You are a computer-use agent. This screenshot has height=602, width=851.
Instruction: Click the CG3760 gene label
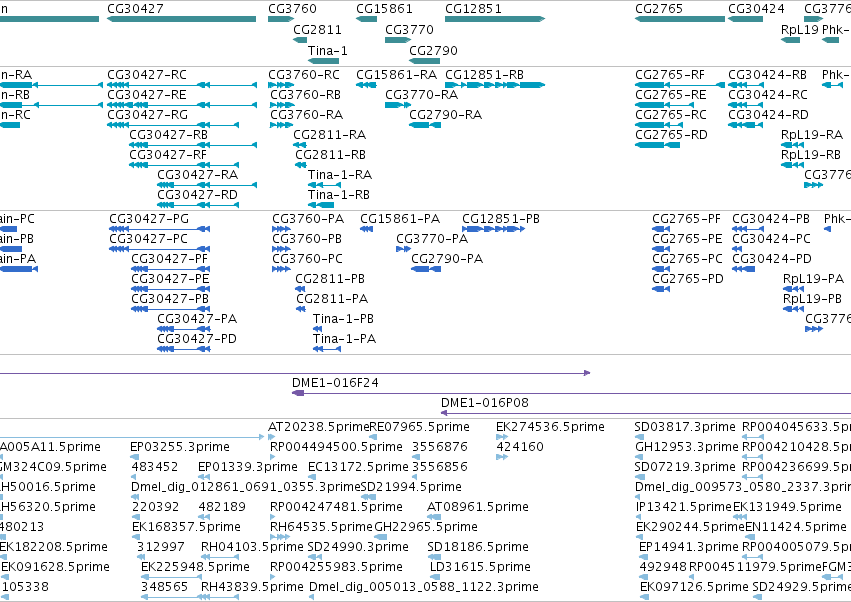[292, 9]
